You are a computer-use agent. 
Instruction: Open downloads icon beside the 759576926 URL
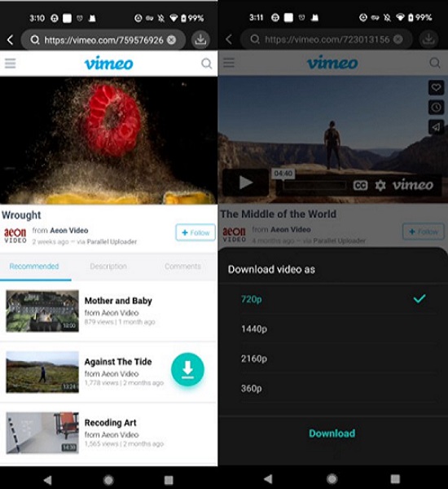click(x=200, y=40)
